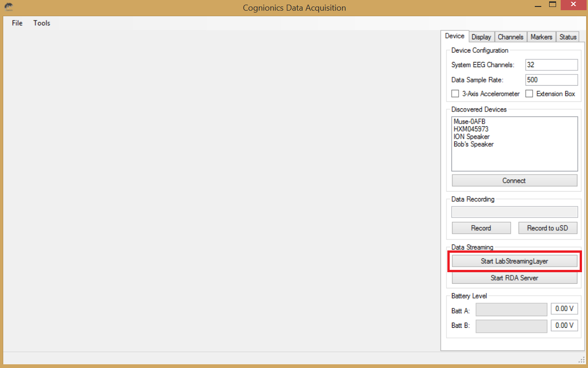This screenshot has width=588, height=368.
Task: Enable the 3-Axis Accelerometer checkbox
Action: [455, 94]
